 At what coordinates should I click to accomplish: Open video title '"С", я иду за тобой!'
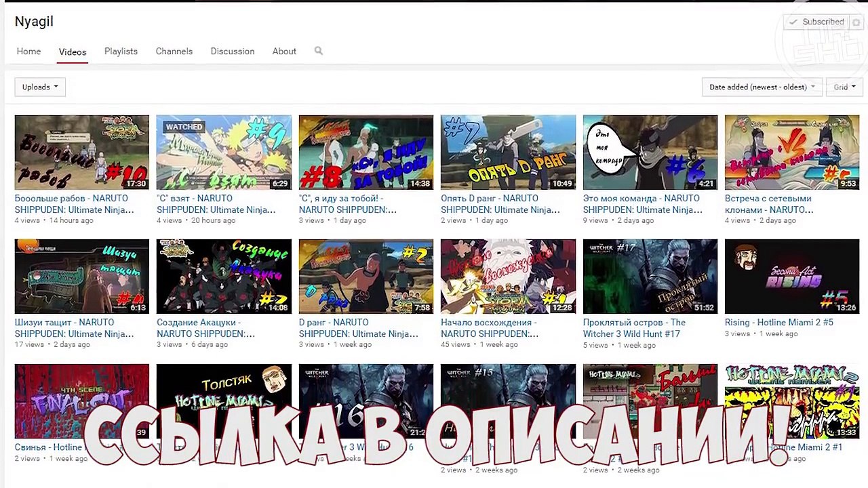click(348, 204)
